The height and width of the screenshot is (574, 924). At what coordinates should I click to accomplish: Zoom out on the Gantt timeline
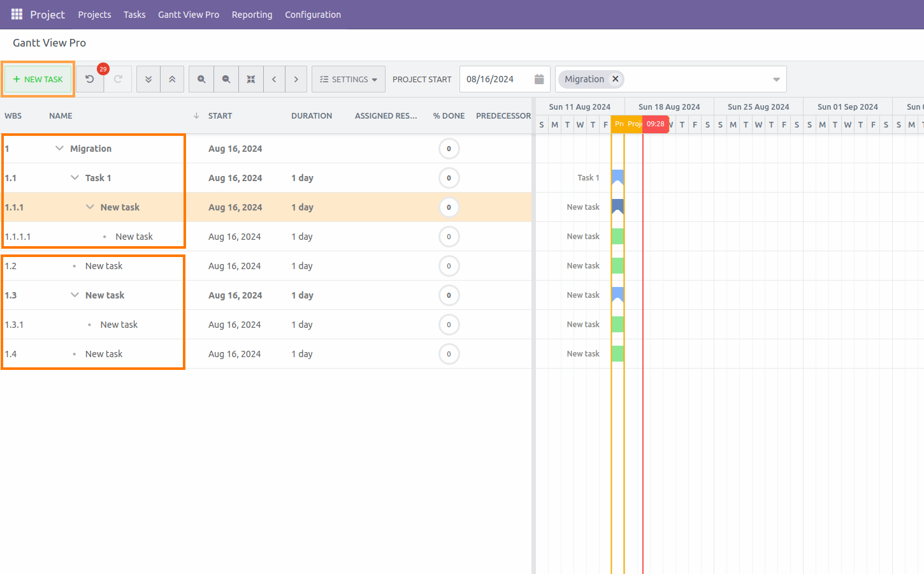point(226,78)
